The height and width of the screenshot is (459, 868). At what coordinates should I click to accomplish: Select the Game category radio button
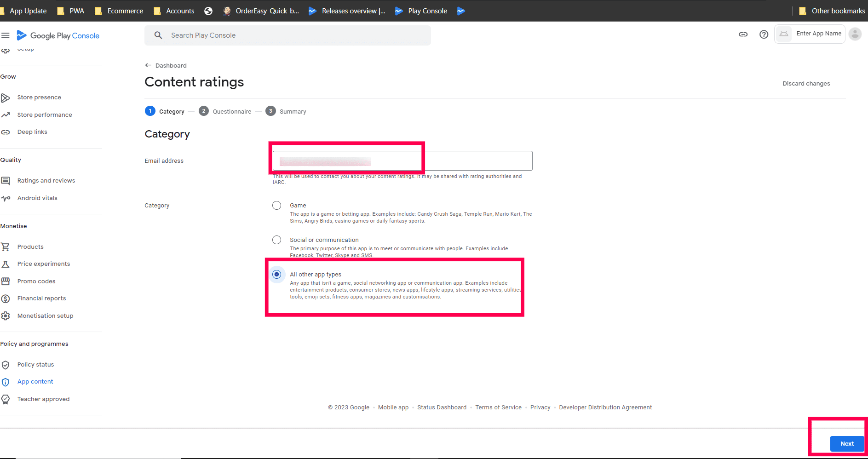[276, 206]
